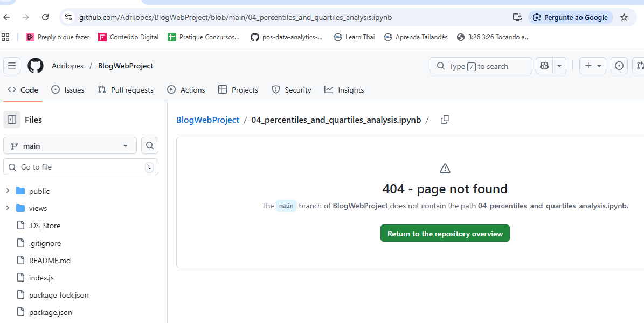The image size is (644, 323).
Task: Bookmark the page with the star icon
Action: [624, 17]
